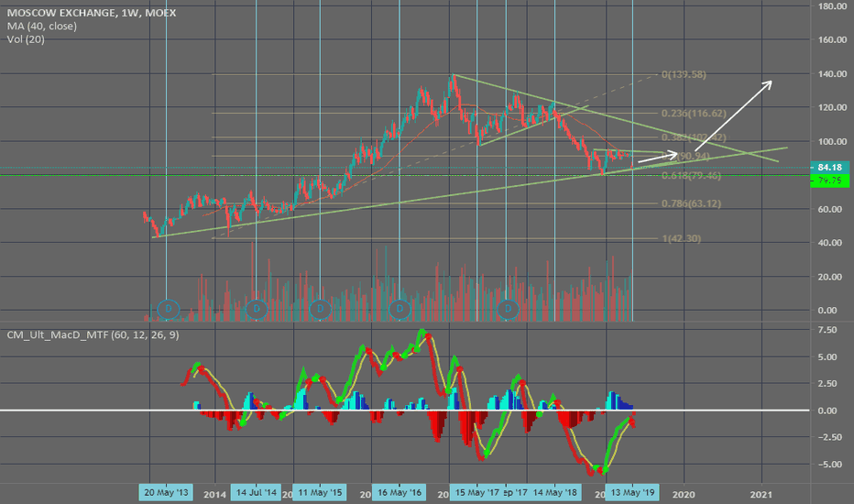Viewport: 854px width, 504px height.
Task: Click 7.50 on the MACD axis
Action: pyautogui.click(x=827, y=330)
